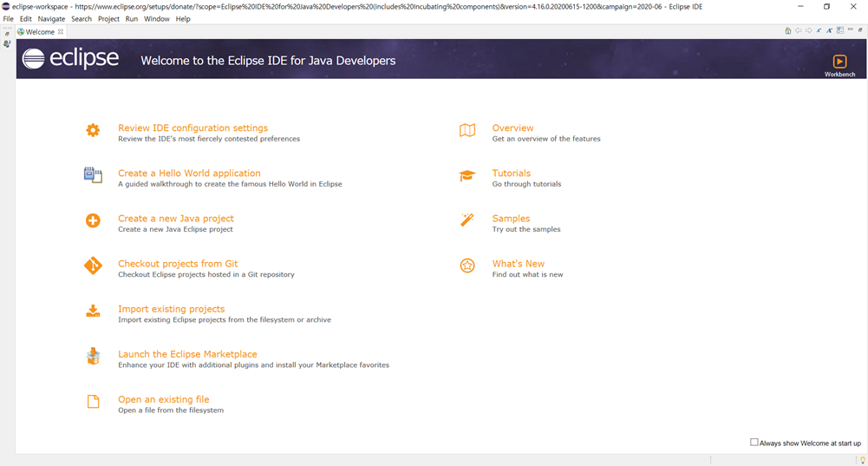Click the Tutorials graduation cap icon
Image resolution: width=868 pixels, height=466 pixels.
pos(467,175)
